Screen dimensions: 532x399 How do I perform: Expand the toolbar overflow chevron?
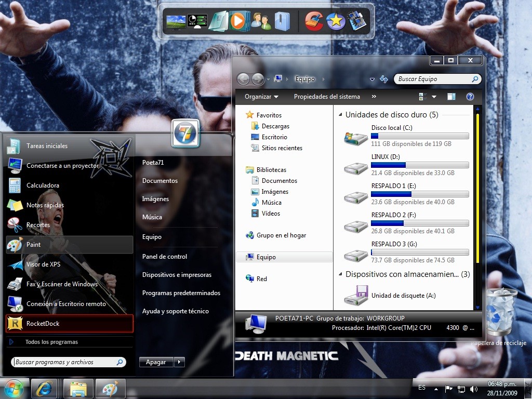[374, 96]
